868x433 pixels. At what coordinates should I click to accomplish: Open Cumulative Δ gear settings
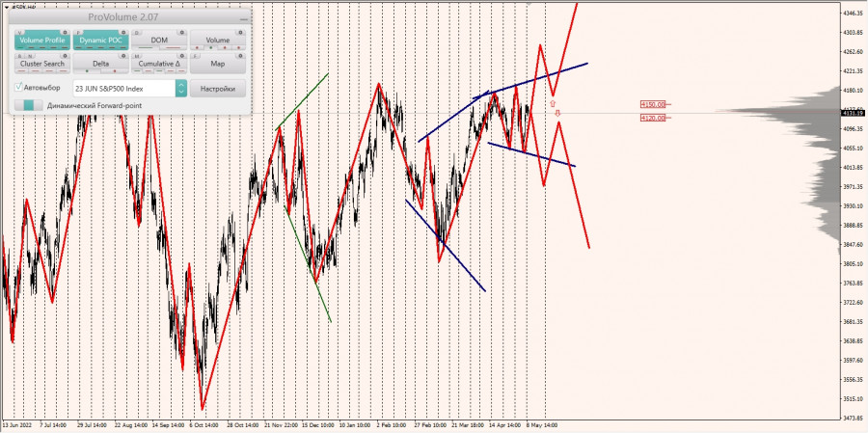tap(181, 56)
